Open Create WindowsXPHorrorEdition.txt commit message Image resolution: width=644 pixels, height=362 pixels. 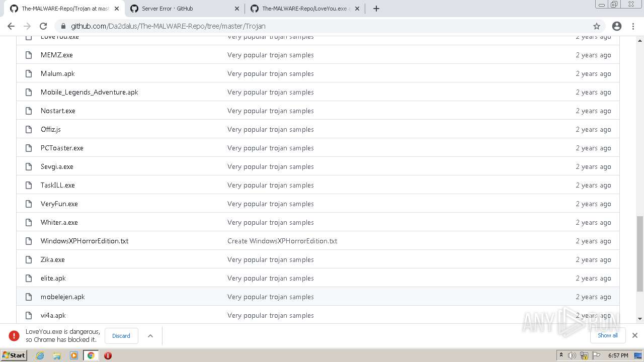point(282,241)
